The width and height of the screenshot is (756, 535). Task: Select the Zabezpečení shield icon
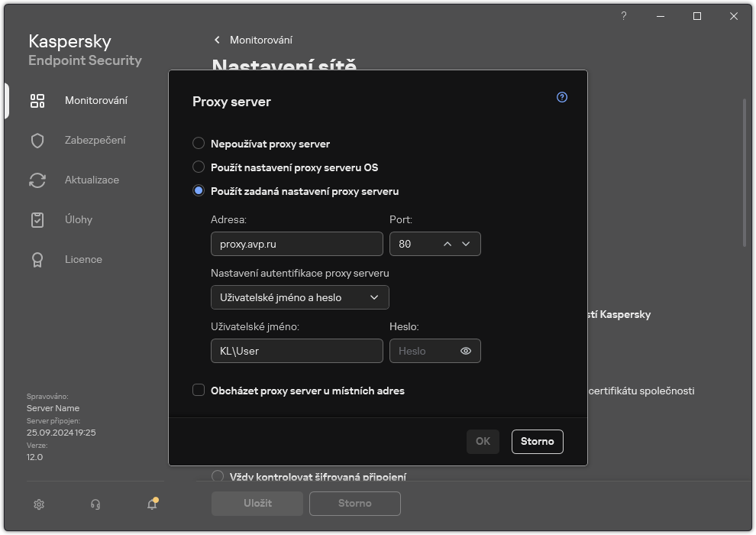pos(37,140)
